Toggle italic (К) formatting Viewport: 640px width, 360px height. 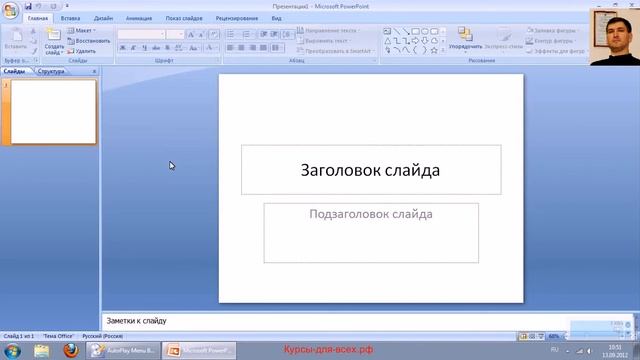pos(133,48)
